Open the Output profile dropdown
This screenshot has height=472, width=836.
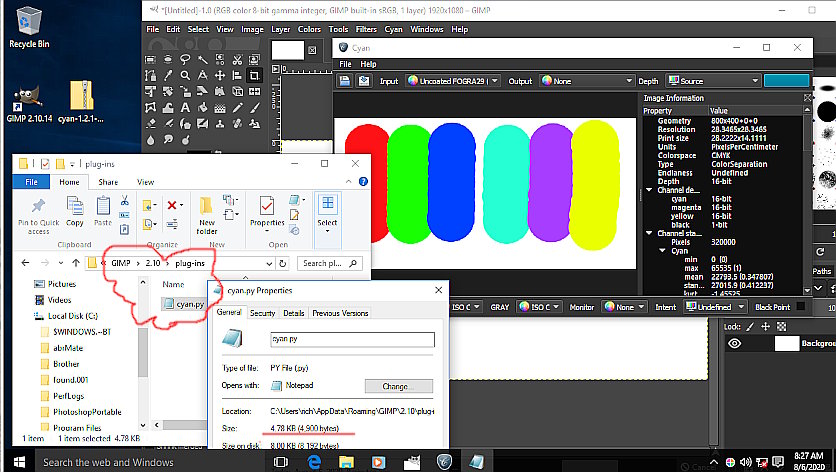coord(584,81)
